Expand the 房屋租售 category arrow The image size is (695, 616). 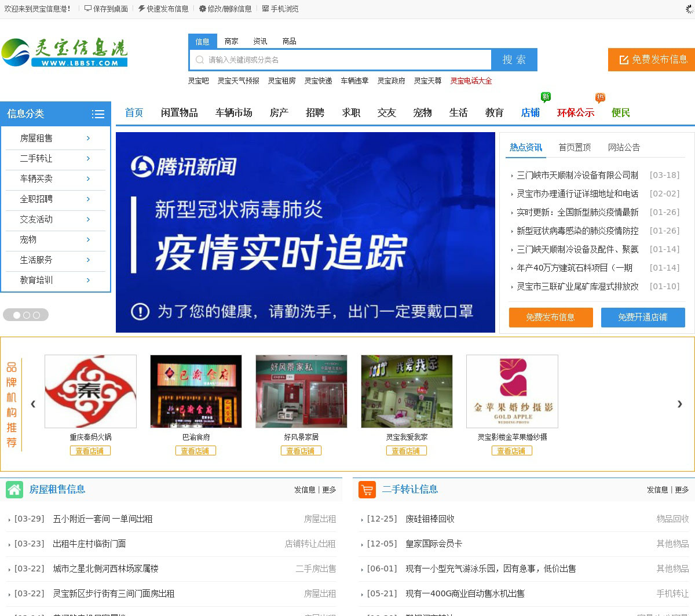pos(88,138)
